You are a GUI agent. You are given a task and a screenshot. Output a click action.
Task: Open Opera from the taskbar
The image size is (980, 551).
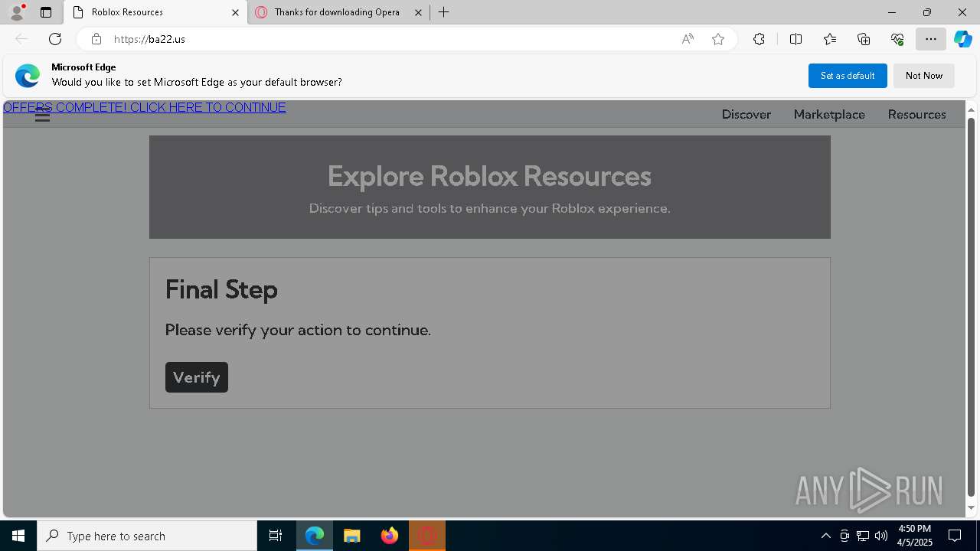[426, 536]
